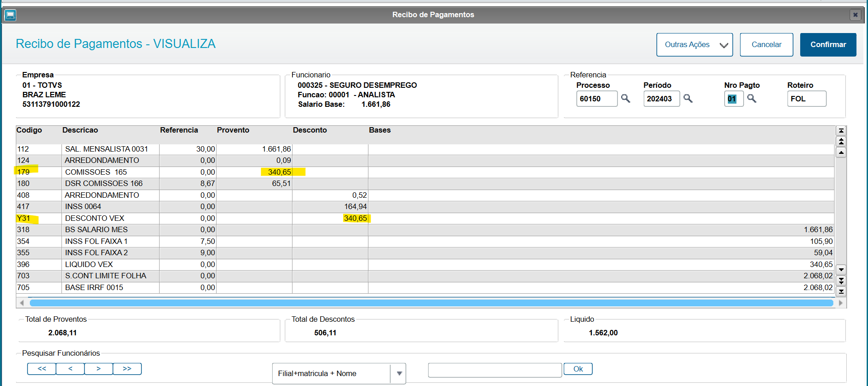Select the LIQUIDO VEX row
The image size is (868, 386).
425,264
